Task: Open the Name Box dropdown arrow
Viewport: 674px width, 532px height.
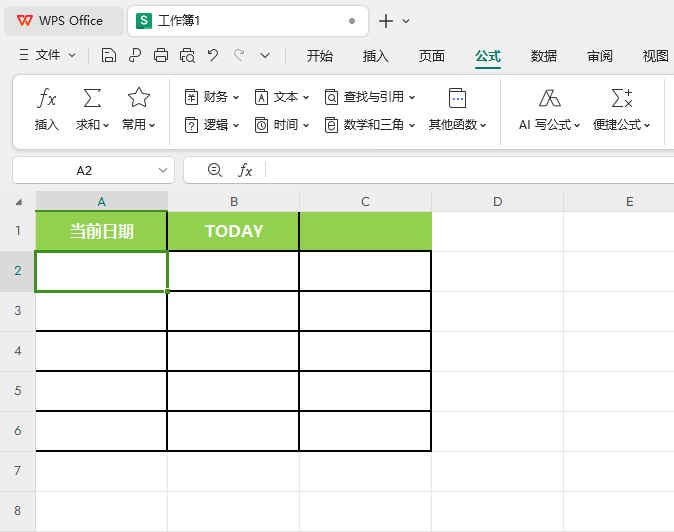Action: pos(163,171)
